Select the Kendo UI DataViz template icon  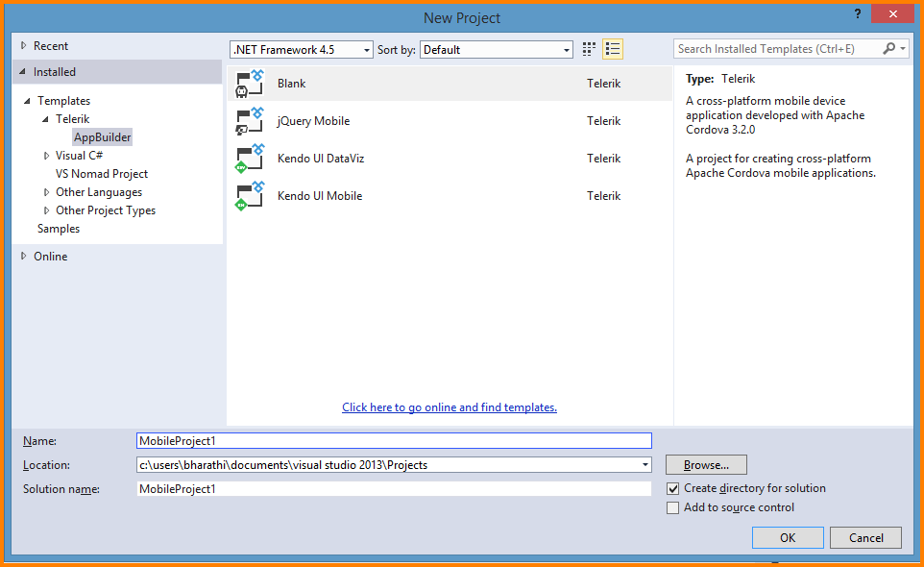(250, 159)
